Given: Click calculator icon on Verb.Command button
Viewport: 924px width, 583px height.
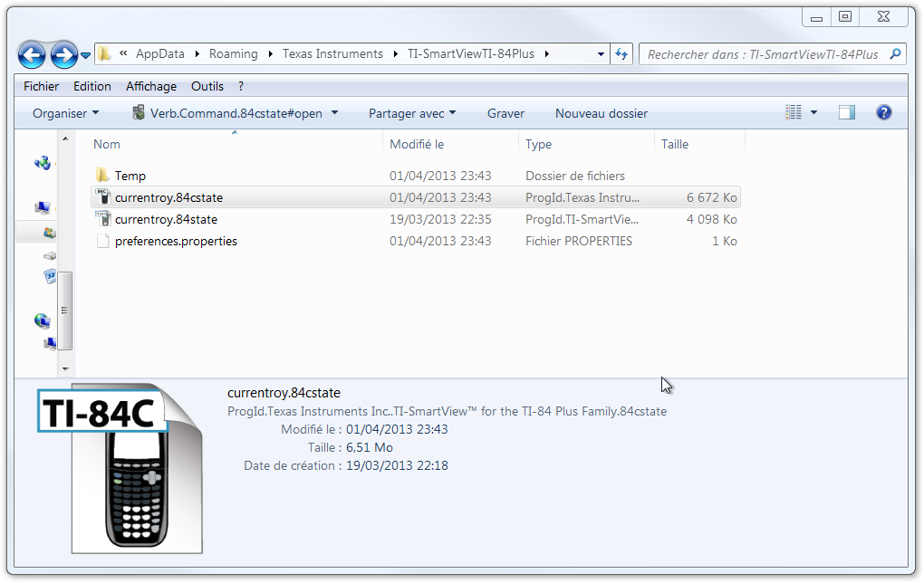Looking at the screenshot, I should pyautogui.click(x=139, y=112).
